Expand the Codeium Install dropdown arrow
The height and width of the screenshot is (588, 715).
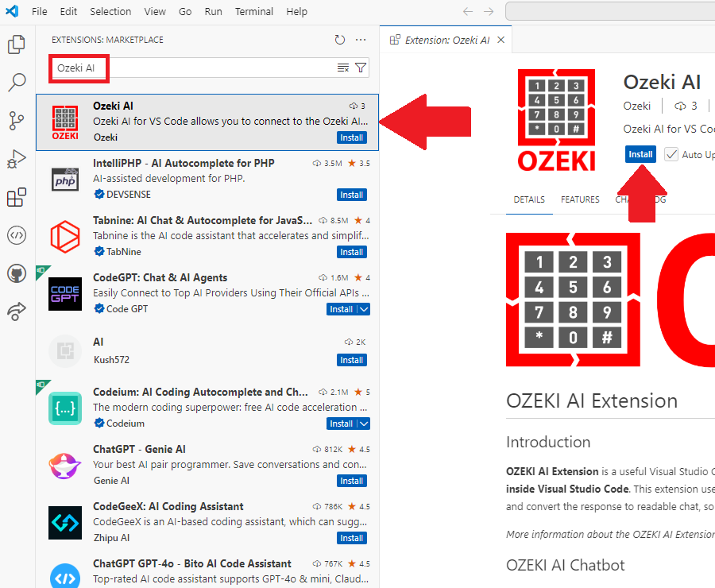point(364,424)
